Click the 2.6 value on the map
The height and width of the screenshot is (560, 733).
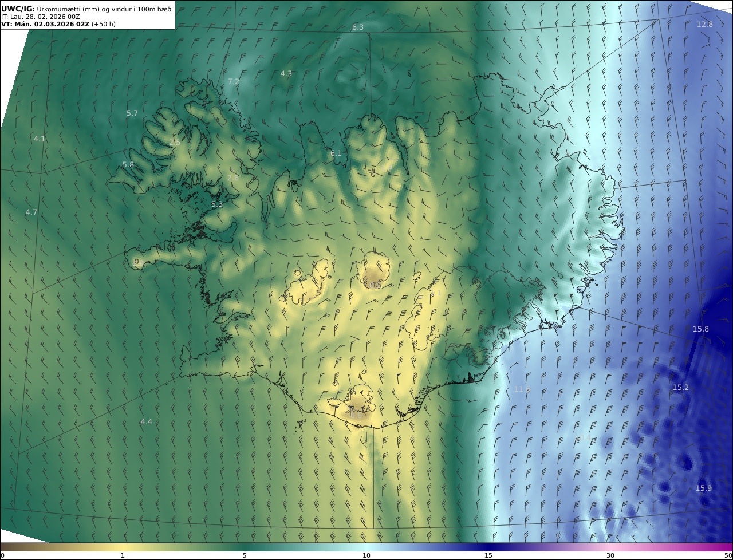233,178
